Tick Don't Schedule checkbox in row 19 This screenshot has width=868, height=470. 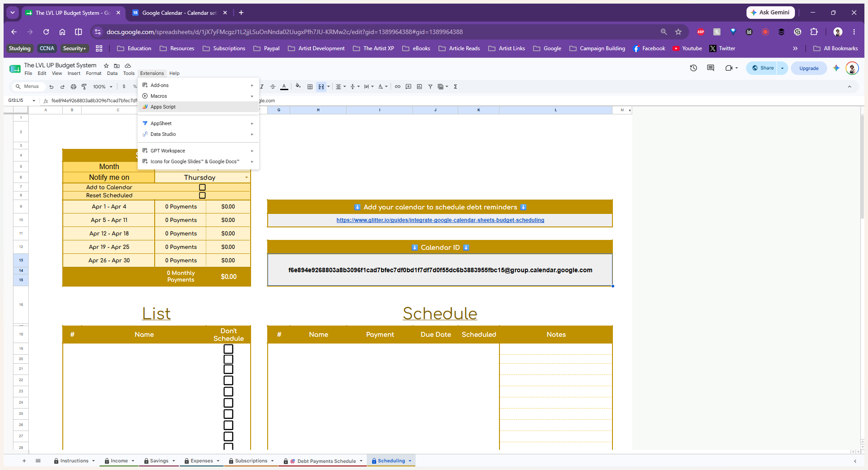coord(229,349)
